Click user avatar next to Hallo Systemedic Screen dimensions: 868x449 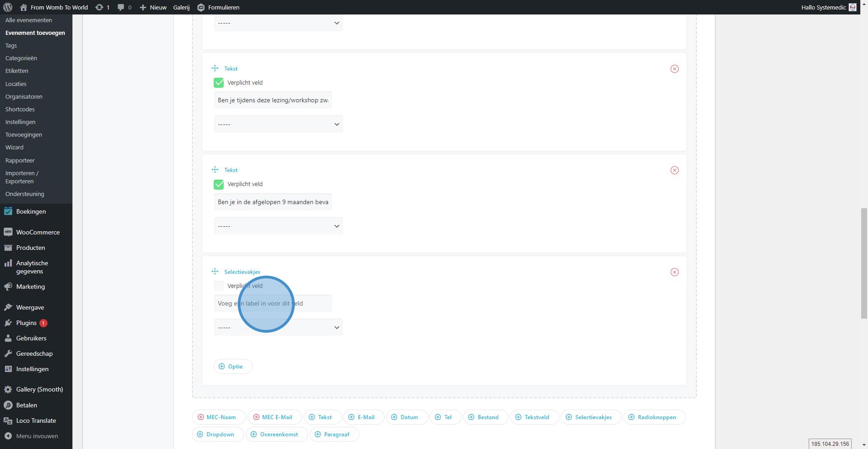(x=852, y=7)
